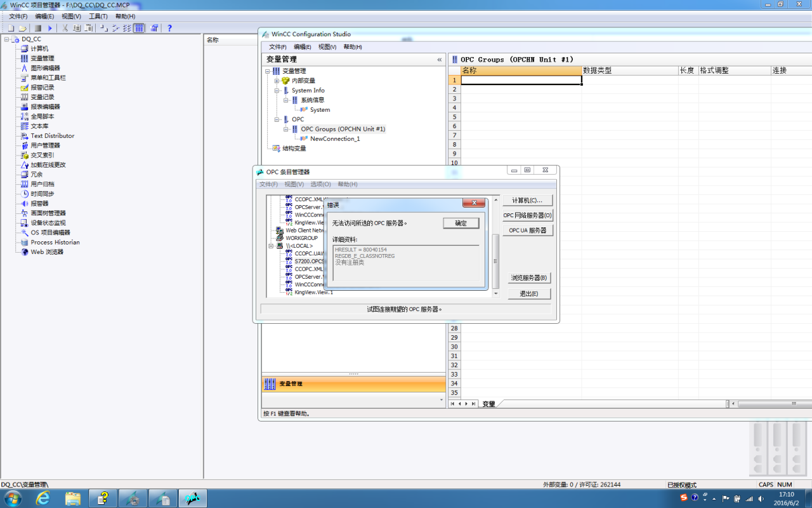Select the small icons view button

115,28
